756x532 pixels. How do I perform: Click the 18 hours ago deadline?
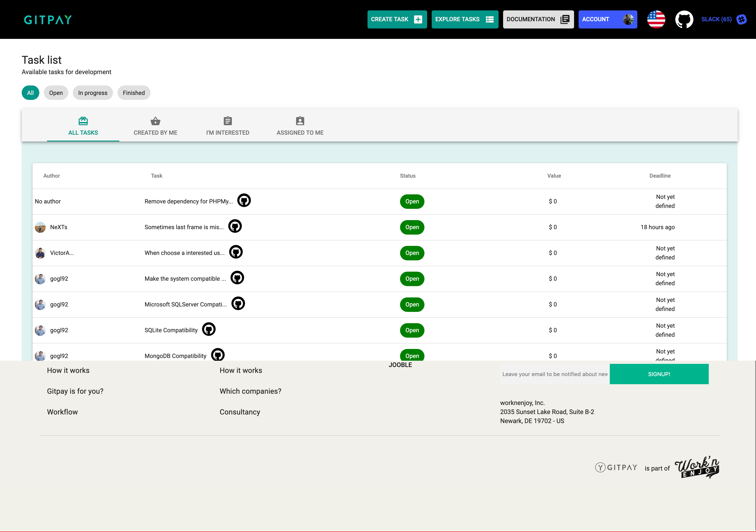[x=657, y=227]
